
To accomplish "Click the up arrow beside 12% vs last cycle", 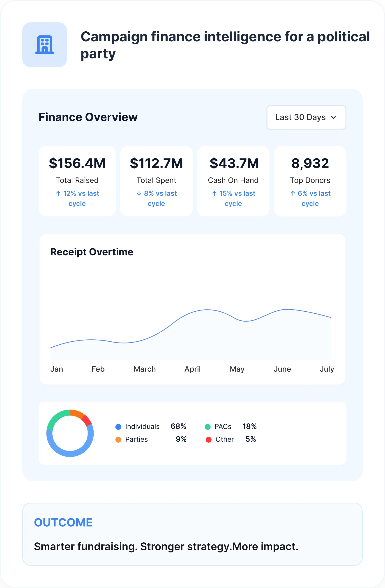I will [x=58, y=194].
